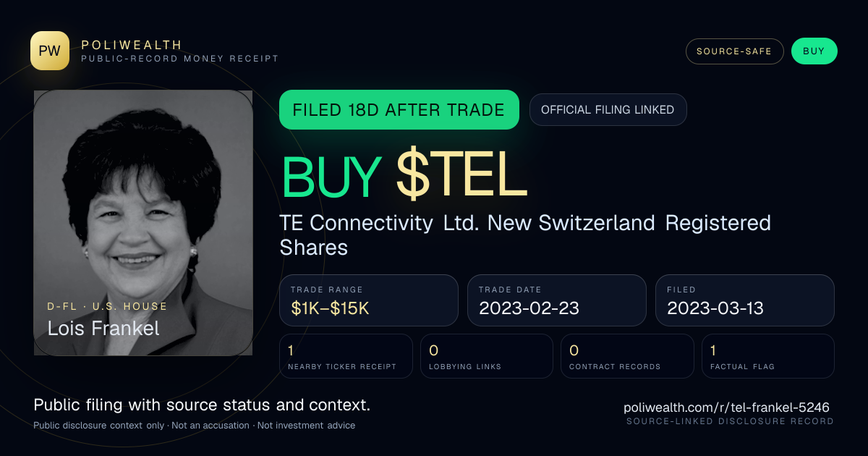Select the Filed 2023-03-13 card
This screenshot has height=456, width=868.
point(745,300)
